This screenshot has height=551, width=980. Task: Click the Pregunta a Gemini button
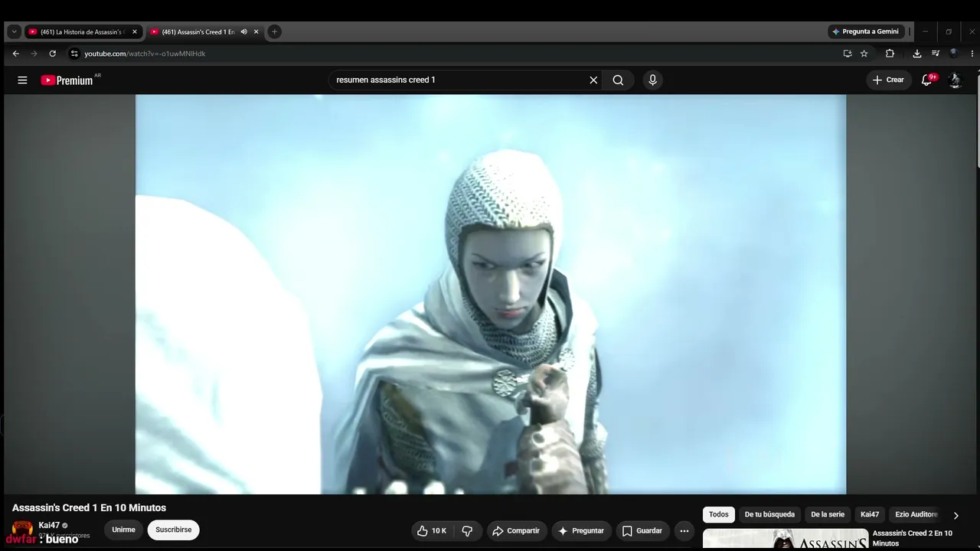866,31
